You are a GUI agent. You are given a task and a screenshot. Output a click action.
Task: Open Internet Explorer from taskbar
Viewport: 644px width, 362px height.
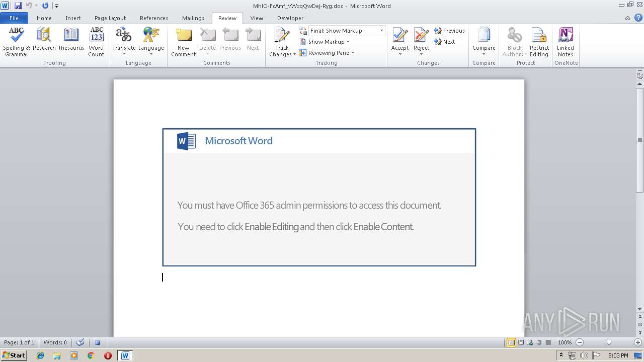click(40, 355)
